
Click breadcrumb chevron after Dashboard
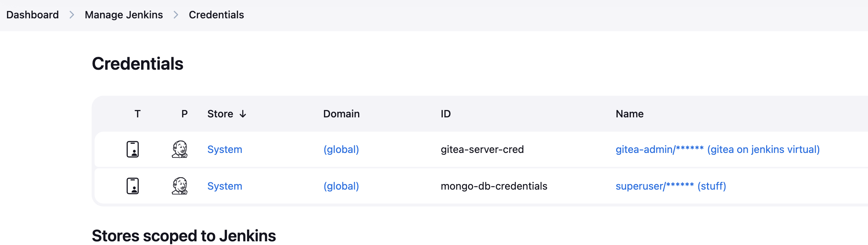[x=72, y=15]
